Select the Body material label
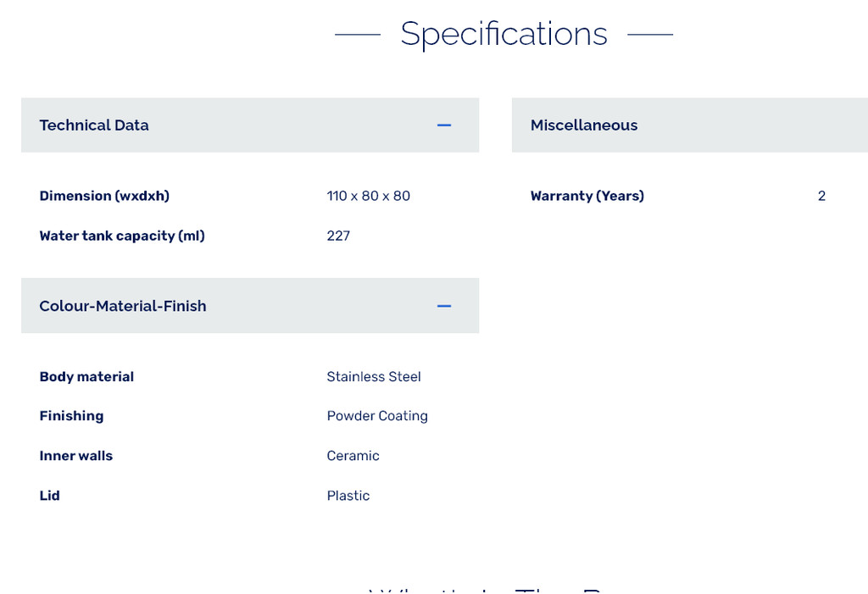Viewport: 868px width, 594px height. click(86, 376)
